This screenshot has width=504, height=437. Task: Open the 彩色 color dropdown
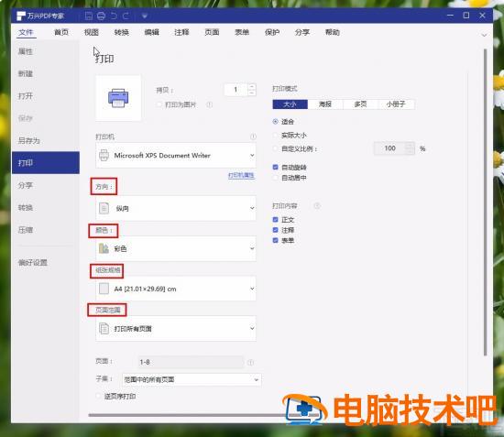(x=176, y=248)
